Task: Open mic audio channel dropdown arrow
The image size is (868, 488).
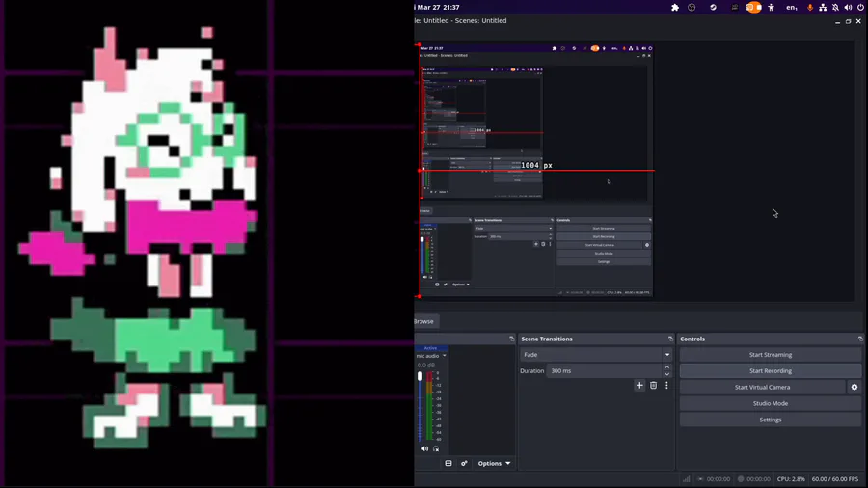Action: [x=444, y=356]
